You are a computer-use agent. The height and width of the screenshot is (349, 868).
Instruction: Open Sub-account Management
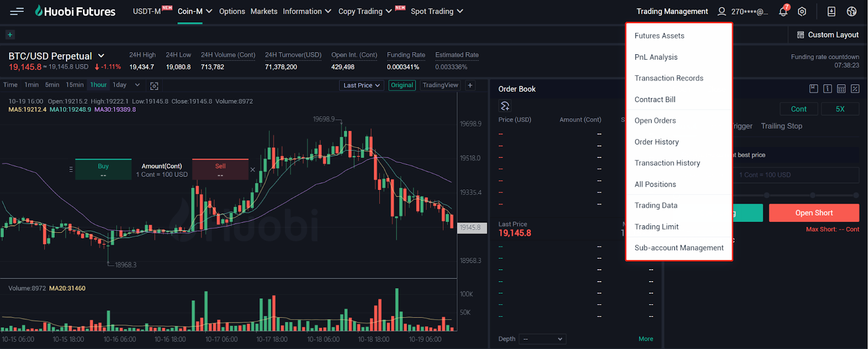click(679, 248)
